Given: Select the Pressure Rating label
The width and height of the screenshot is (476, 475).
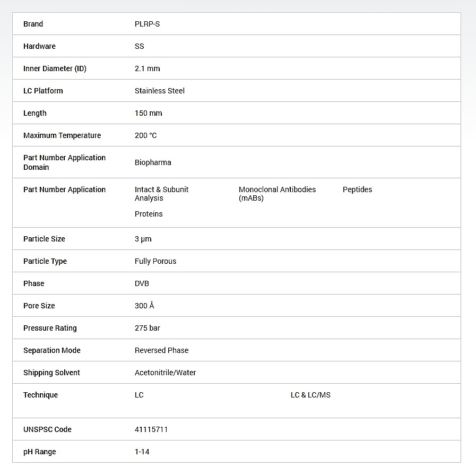Looking at the screenshot, I should coord(50,328).
